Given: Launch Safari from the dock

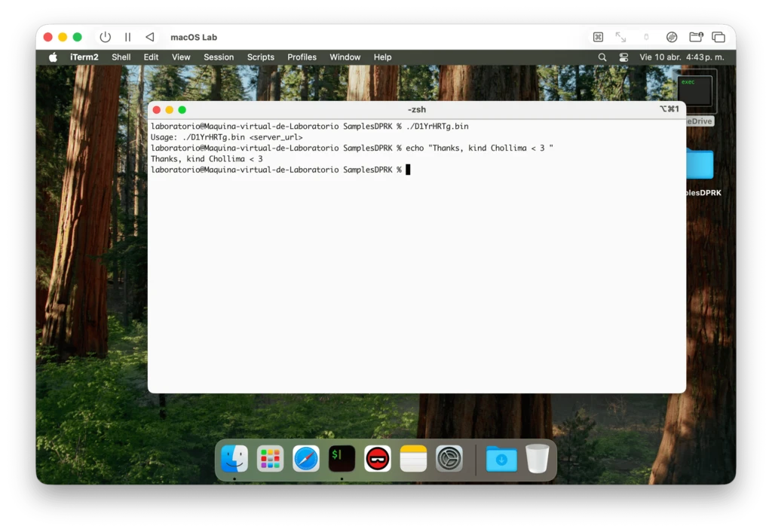Looking at the screenshot, I should coord(306,458).
